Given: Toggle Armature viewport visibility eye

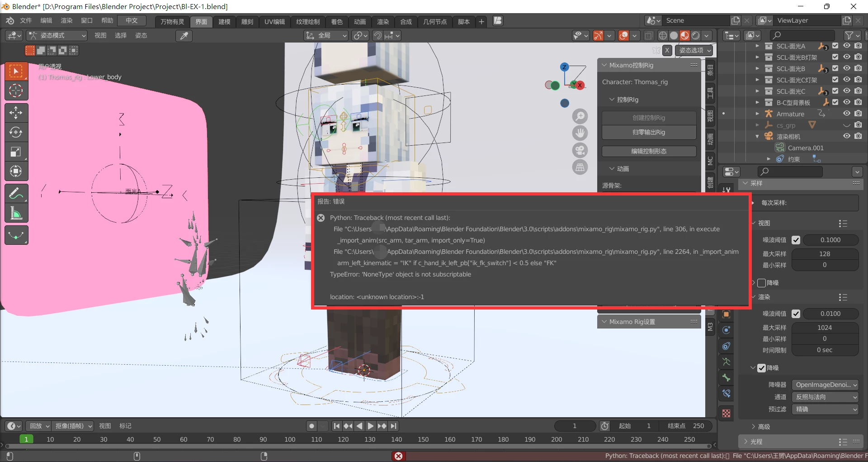Looking at the screenshot, I should (x=847, y=114).
